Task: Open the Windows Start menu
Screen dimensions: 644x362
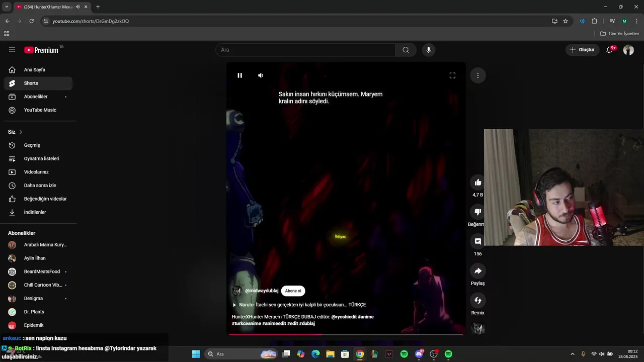Action: tap(196, 354)
